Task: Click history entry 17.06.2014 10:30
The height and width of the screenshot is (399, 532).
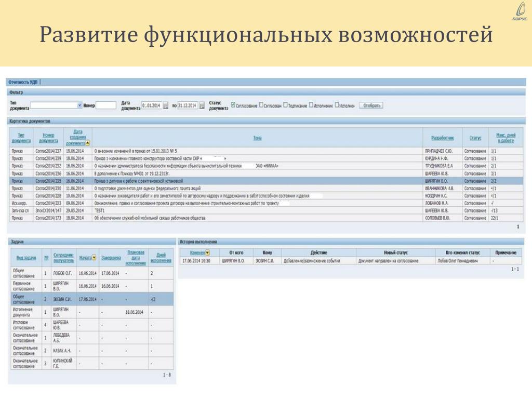Action: tap(196, 261)
